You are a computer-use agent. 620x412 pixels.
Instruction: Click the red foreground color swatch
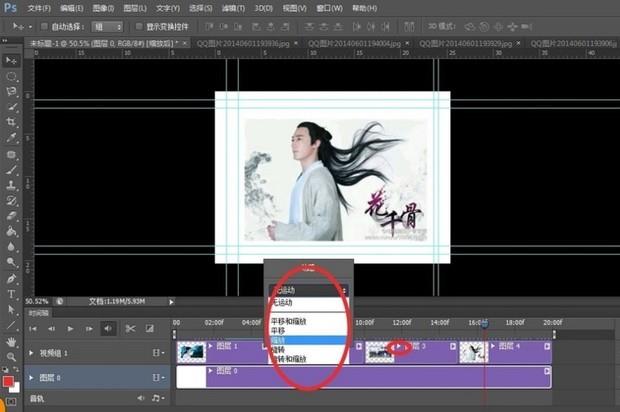(8, 381)
